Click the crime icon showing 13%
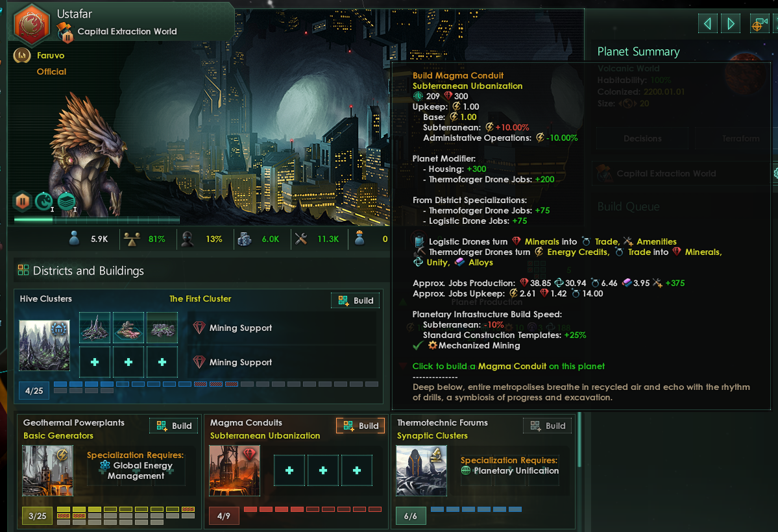 pyautogui.click(x=187, y=239)
